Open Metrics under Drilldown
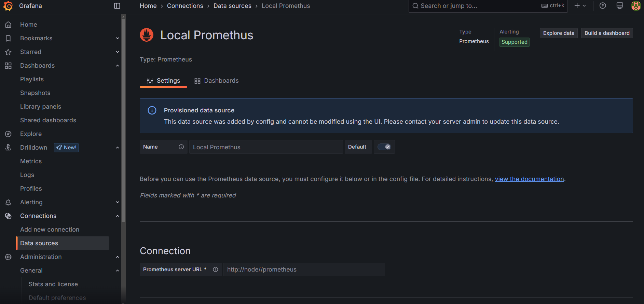The height and width of the screenshot is (304, 644). tap(31, 161)
